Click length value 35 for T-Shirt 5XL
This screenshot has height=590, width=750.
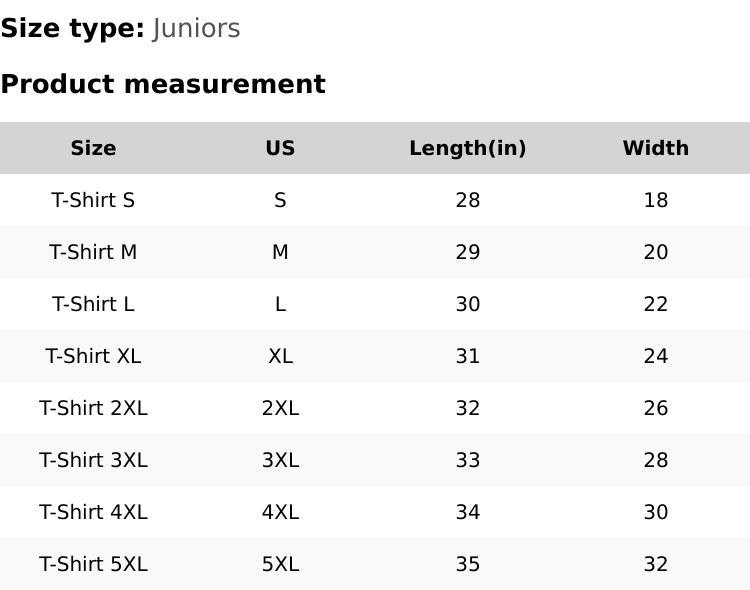tap(467, 564)
